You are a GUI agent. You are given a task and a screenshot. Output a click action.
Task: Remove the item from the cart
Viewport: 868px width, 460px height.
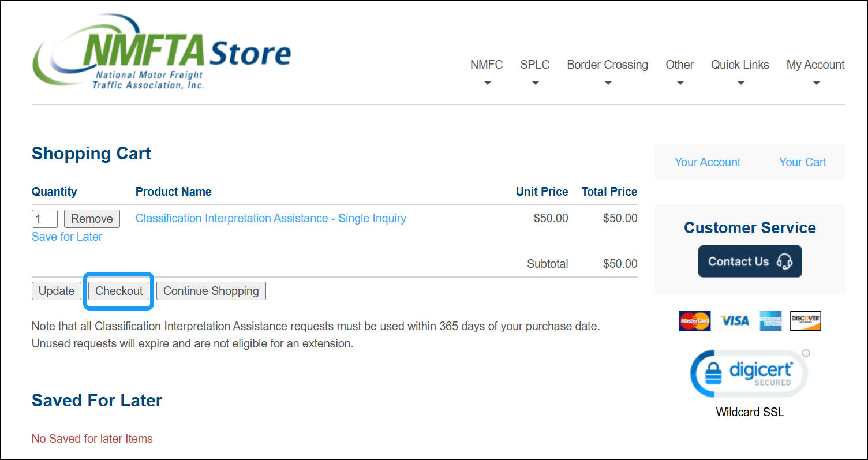[x=92, y=219]
